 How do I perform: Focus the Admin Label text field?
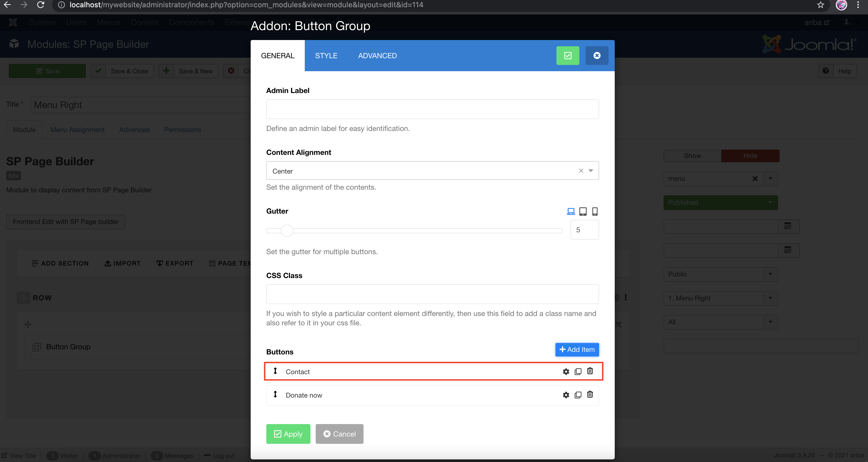coord(432,109)
